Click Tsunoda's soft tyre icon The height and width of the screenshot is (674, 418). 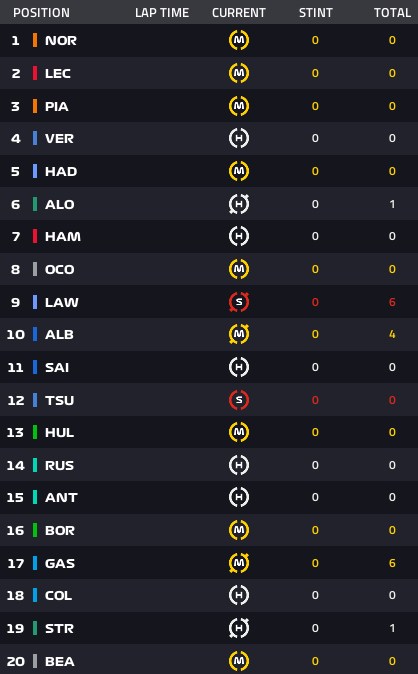click(x=239, y=400)
